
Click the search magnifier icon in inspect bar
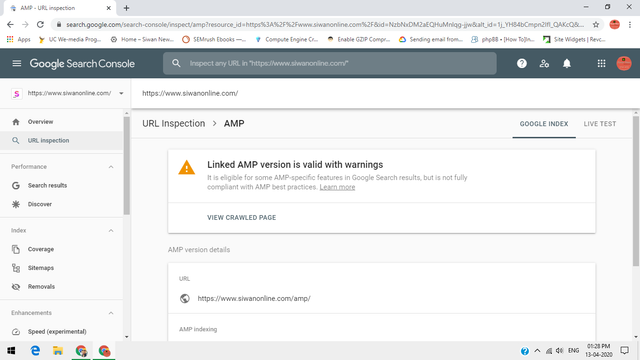pos(176,63)
